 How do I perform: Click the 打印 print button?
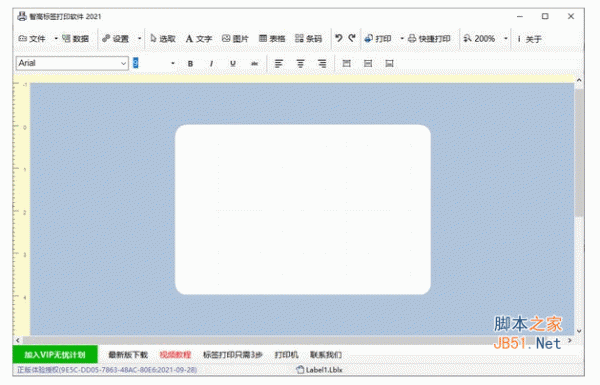pyautogui.click(x=378, y=39)
